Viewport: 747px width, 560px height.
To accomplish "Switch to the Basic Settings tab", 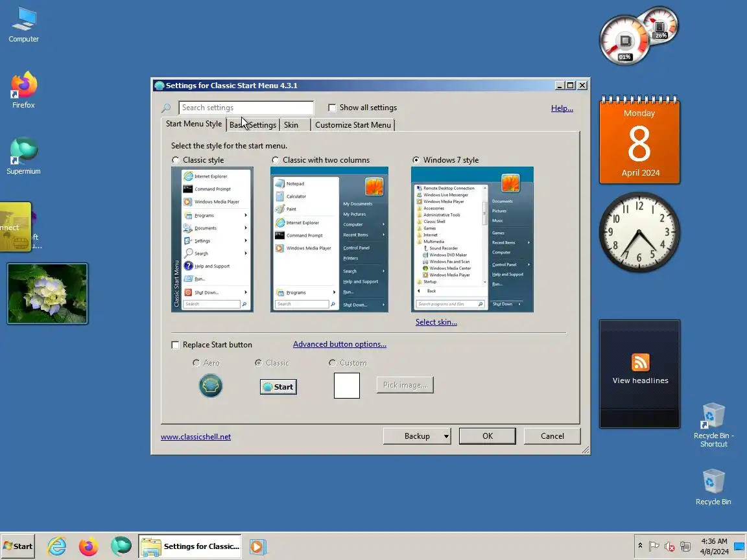I will [x=252, y=124].
